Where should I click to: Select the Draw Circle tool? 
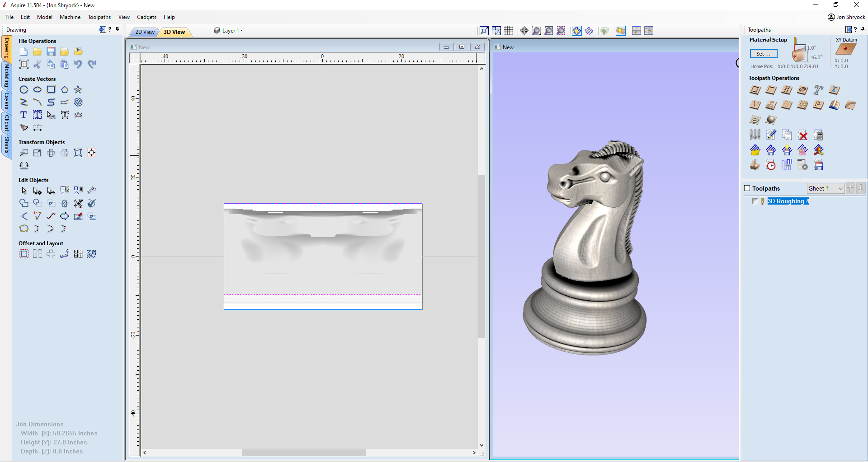(x=24, y=90)
